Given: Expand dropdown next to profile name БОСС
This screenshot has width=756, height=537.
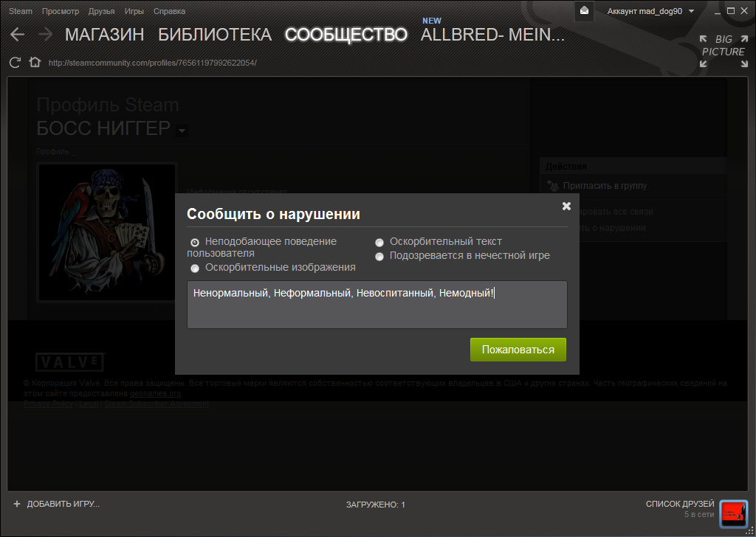Looking at the screenshot, I should (182, 131).
